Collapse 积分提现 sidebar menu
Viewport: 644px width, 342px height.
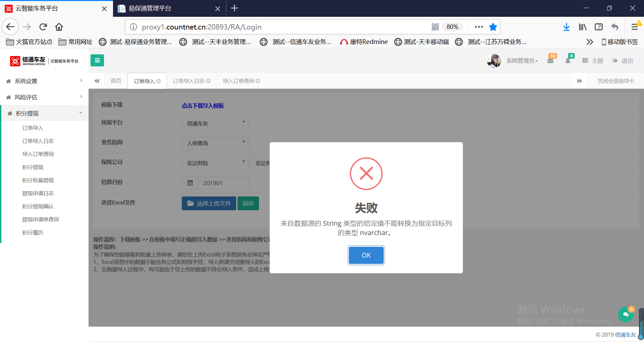tap(45, 113)
